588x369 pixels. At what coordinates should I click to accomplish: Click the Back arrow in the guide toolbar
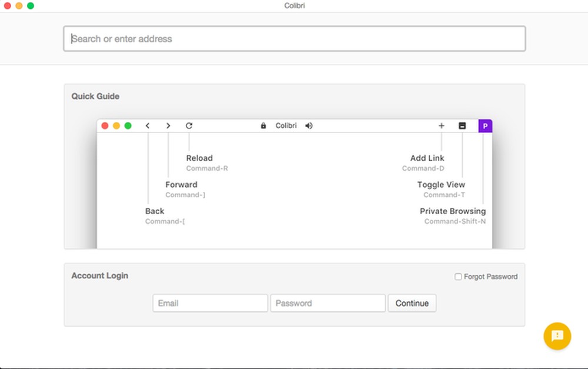coord(148,125)
